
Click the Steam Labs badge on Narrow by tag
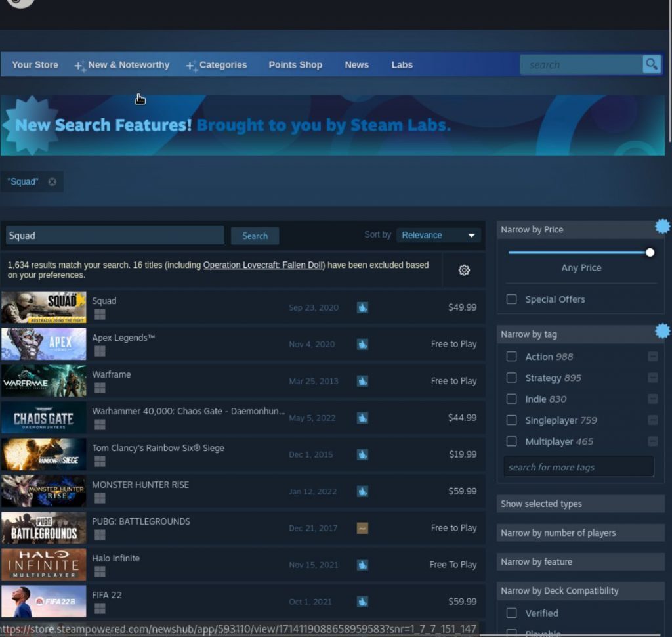point(661,331)
